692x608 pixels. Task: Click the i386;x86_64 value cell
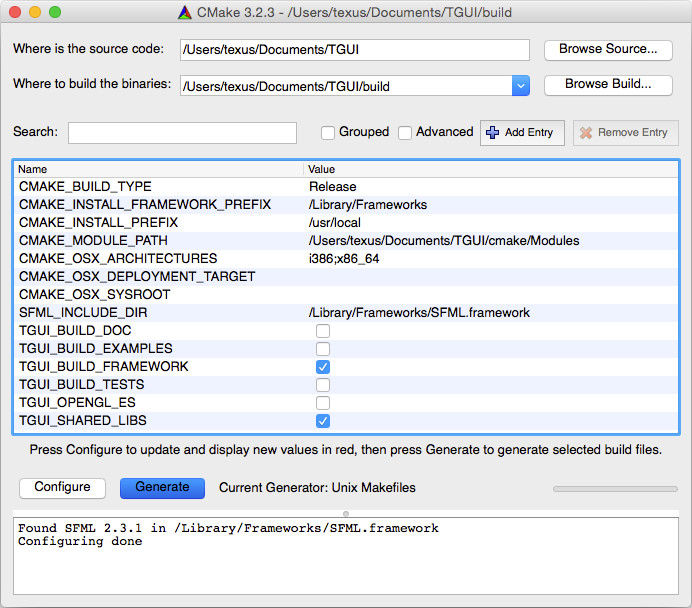pyautogui.click(x=344, y=259)
